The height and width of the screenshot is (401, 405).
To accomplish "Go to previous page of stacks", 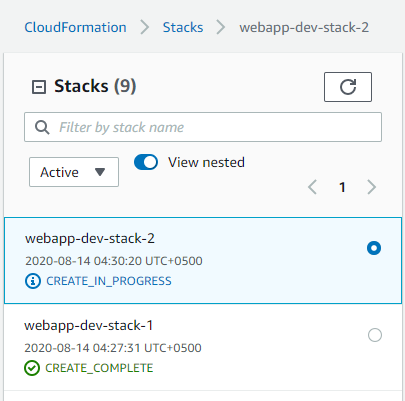I will 312,187.
